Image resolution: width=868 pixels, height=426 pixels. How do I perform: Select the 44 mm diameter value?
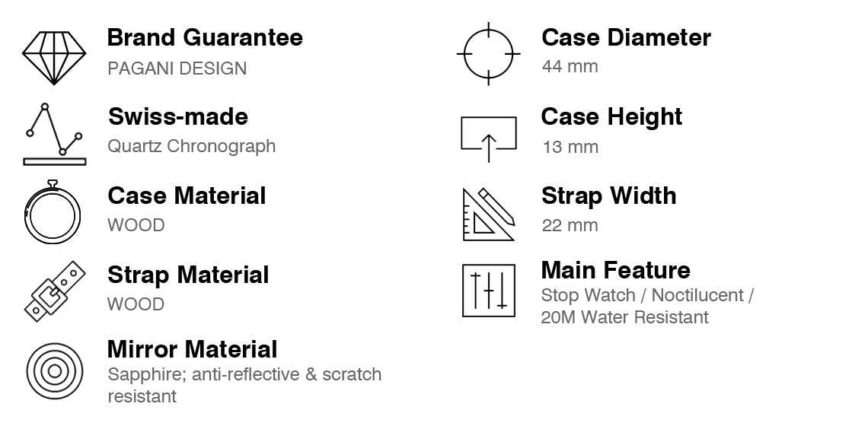[570, 67]
